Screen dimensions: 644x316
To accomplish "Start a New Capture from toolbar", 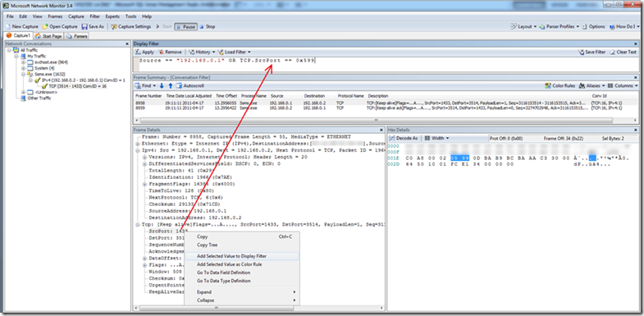I will (x=22, y=27).
